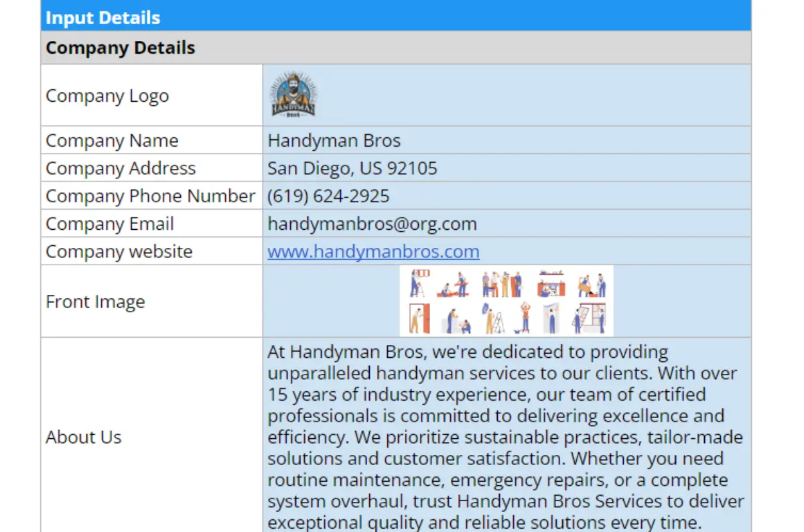Click the address cell San Diego, US 92105

coord(507,168)
